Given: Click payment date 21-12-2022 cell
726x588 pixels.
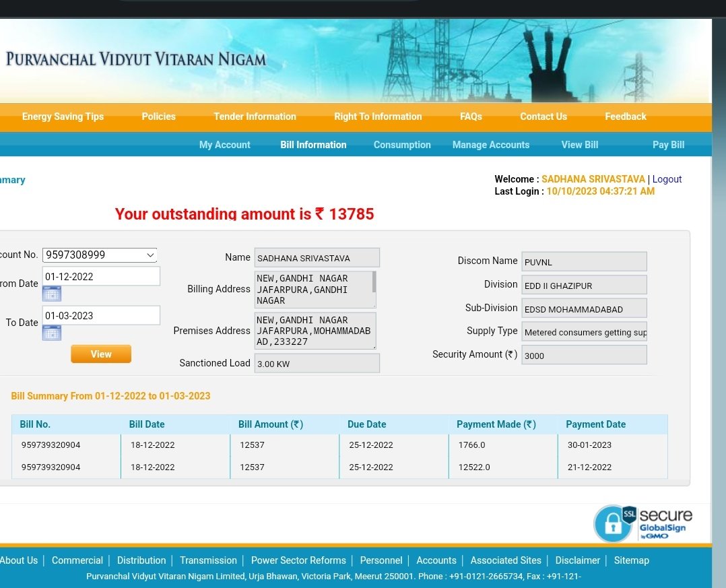Looking at the screenshot, I should (x=589, y=467).
